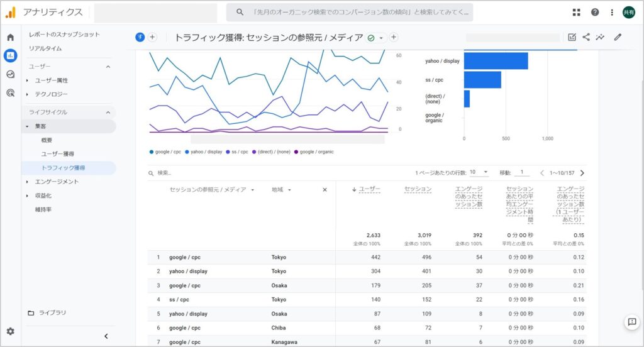Sort by エンゲージのあったセッション数 column
This screenshot has width=644, height=347.
coord(469,197)
